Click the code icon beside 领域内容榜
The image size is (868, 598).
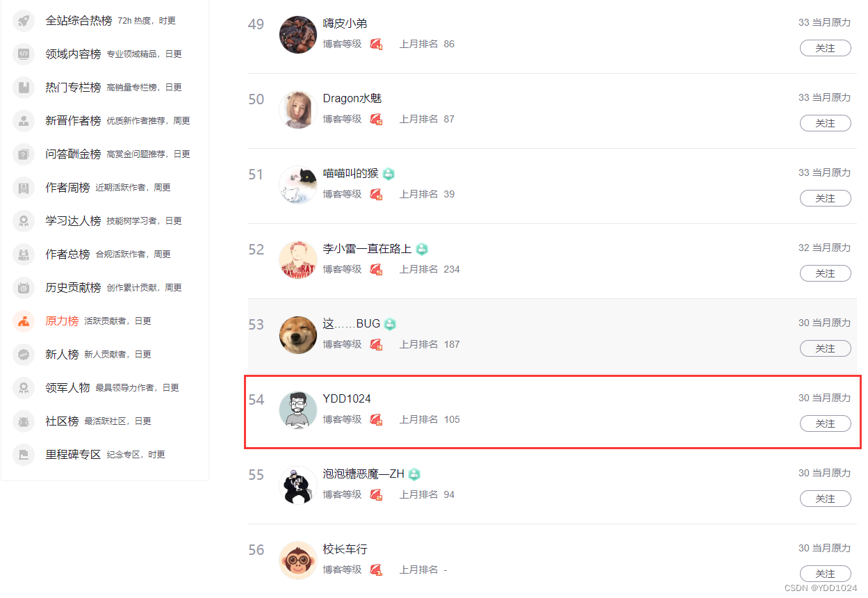[24, 54]
